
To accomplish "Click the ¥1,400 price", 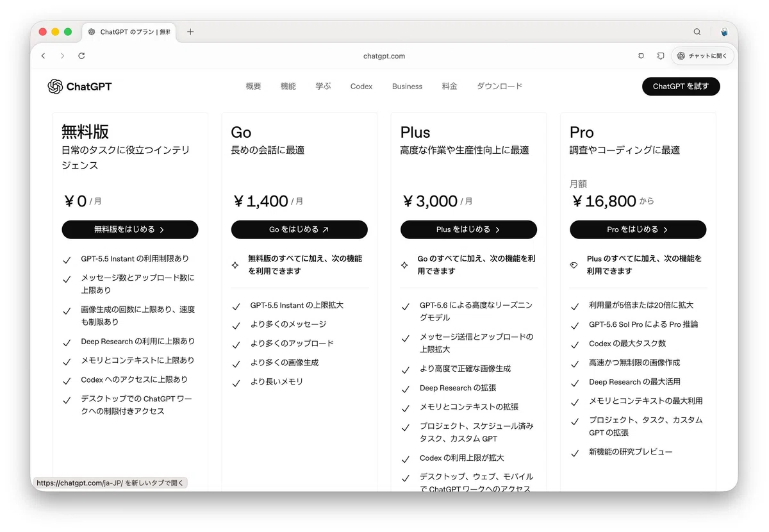I will click(x=260, y=201).
